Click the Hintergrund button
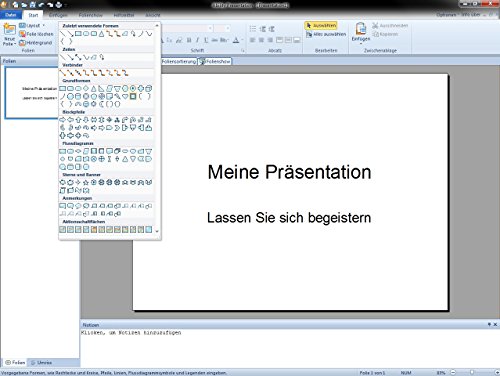Screen dimensions: 500x376 pyautogui.click(x=36, y=43)
